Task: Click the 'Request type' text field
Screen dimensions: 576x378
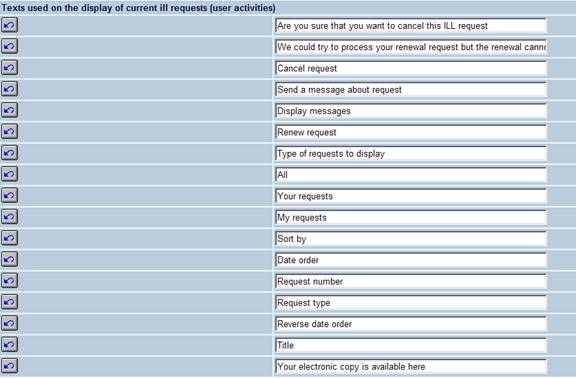Action: tap(411, 303)
